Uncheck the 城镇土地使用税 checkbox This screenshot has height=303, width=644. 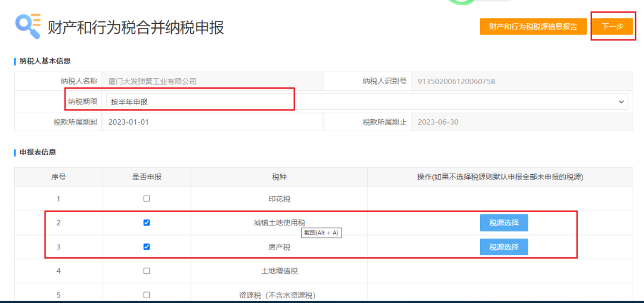click(147, 222)
